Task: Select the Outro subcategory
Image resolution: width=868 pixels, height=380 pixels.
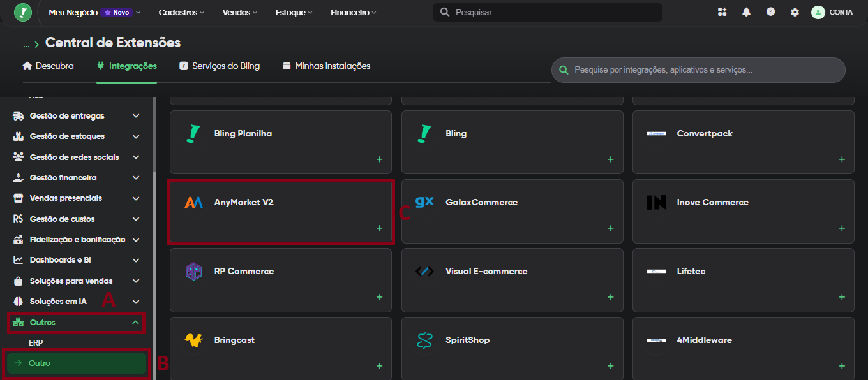Action: click(77, 363)
